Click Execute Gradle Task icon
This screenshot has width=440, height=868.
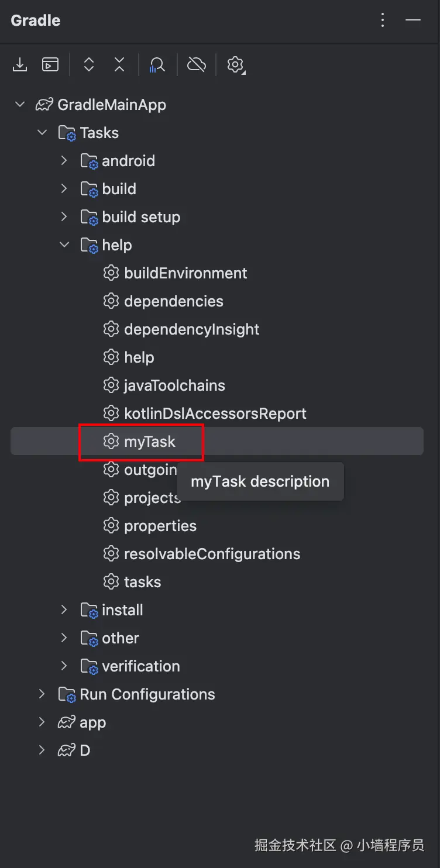point(50,64)
